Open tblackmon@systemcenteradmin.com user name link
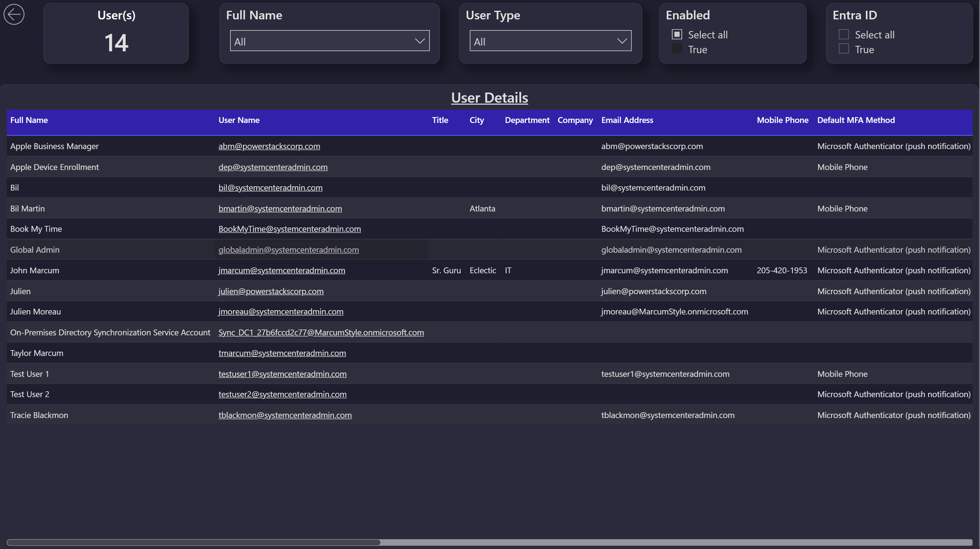Screen dimensions: 980x549 pyautogui.click(x=285, y=415)
